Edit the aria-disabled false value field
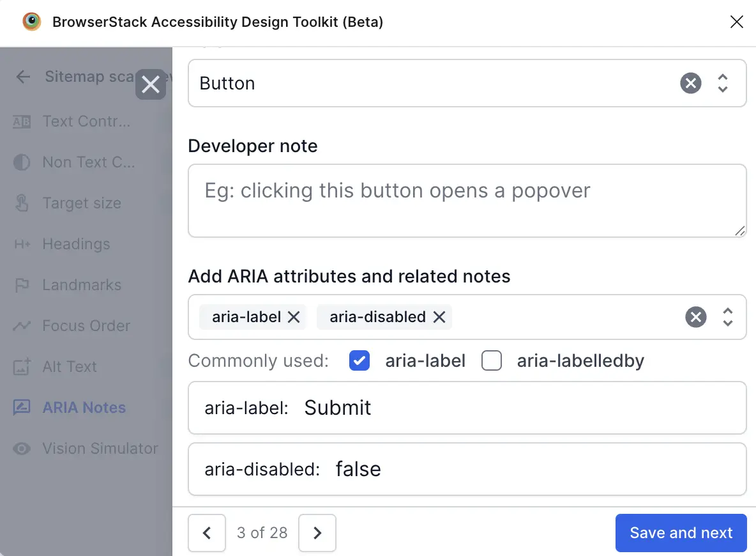The width and height of the screenshot is (756, 556). pyautogui.click(x=467, y=469)
